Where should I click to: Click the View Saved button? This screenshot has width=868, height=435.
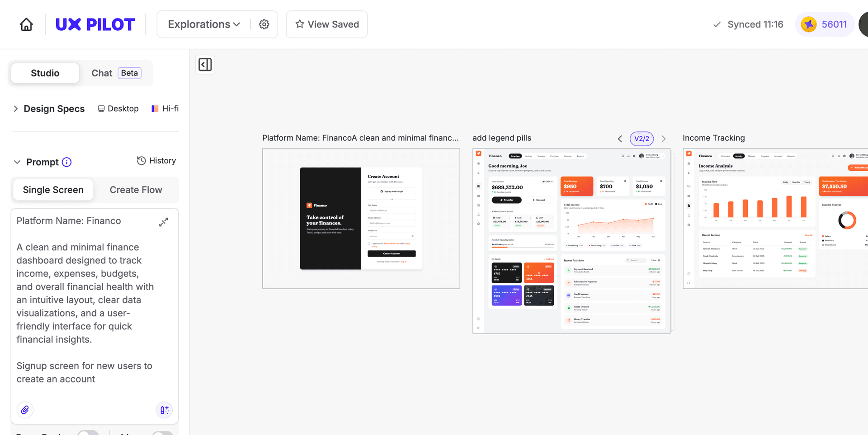point(326,24)
